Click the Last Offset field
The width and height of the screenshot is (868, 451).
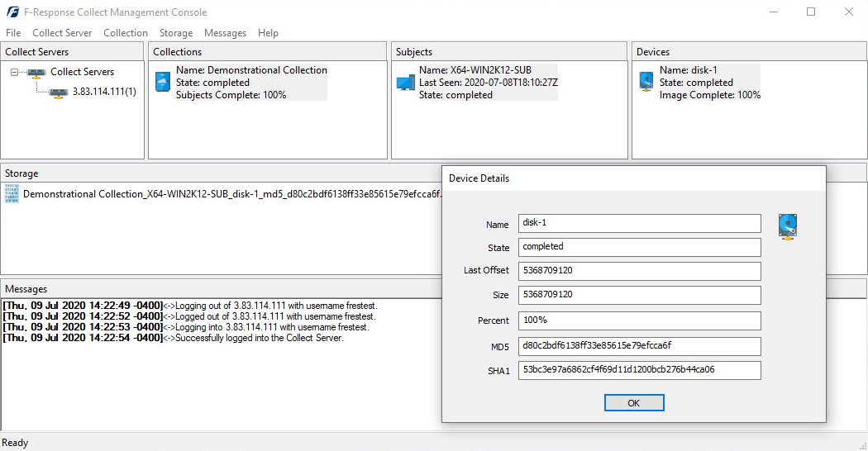pos(639,271)
